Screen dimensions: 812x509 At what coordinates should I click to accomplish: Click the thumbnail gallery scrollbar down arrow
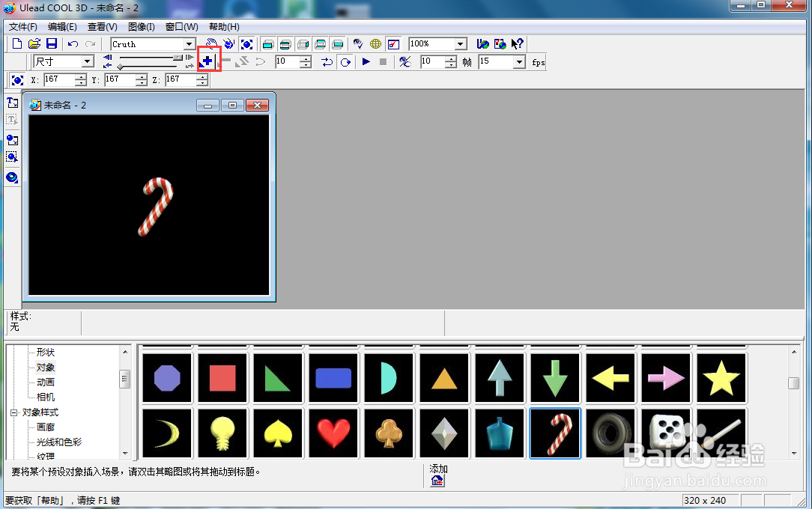coord(794,454)
